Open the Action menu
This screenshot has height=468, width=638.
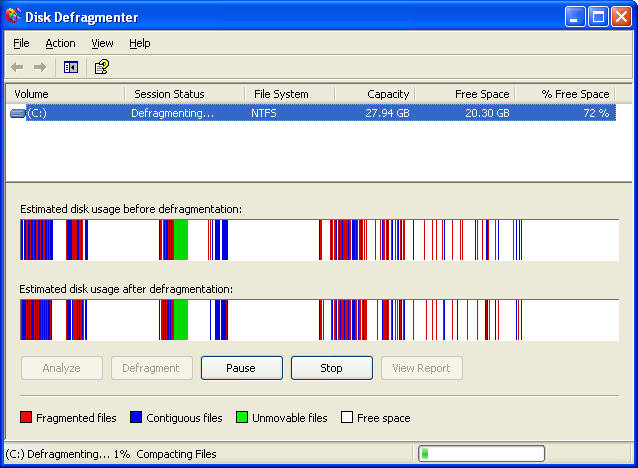(60, 43)
